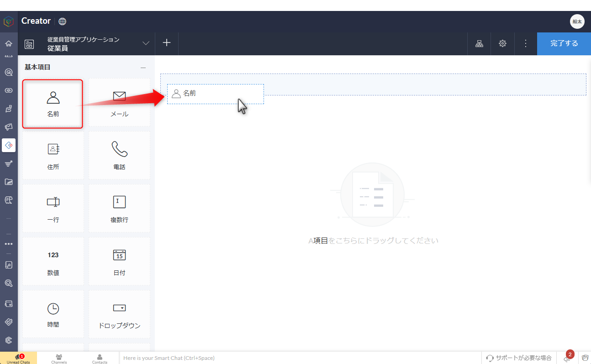Open the three-dot more options menu
This screenshot has width=591, height=364.
click(x=525, y=43)
